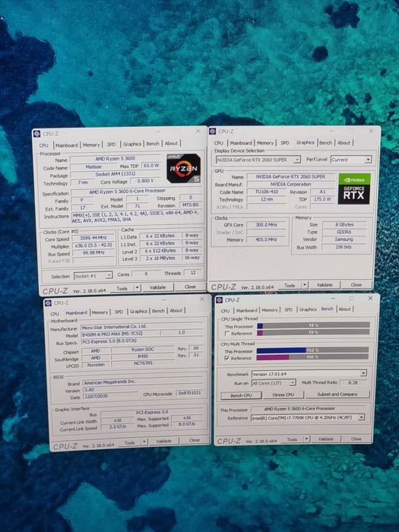
Task: Start the Stress CPU test
Action: (283, 394)
